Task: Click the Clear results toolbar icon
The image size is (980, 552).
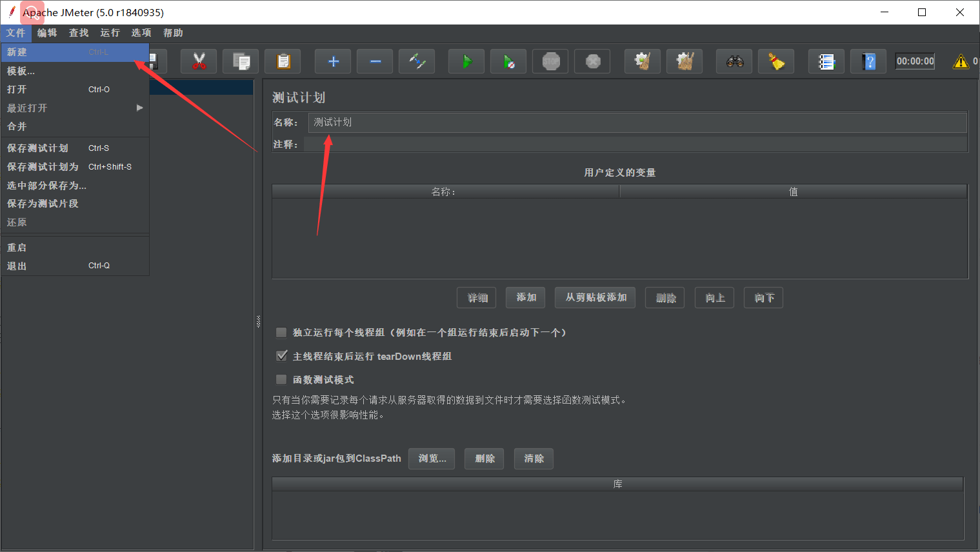Action: click(643, 61)
